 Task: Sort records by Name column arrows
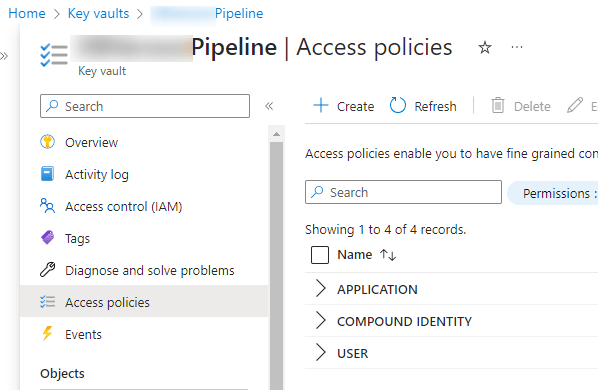tap(388, 255)
